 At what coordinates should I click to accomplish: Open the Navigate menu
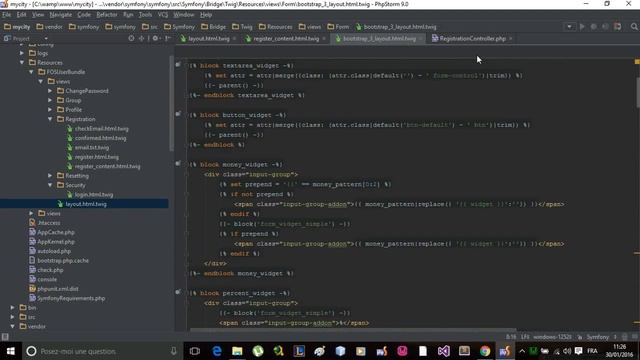pyautogui.click(x=60, y=15)
